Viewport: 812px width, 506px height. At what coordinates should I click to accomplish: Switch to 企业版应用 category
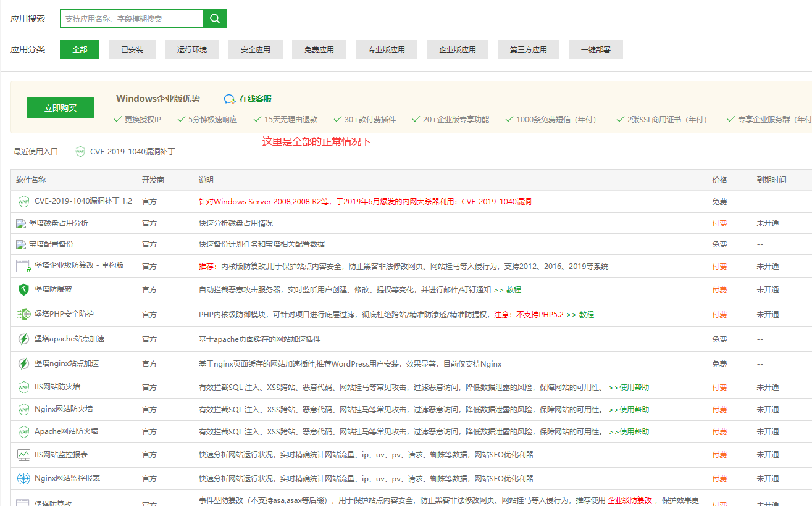tap(458, 49)
